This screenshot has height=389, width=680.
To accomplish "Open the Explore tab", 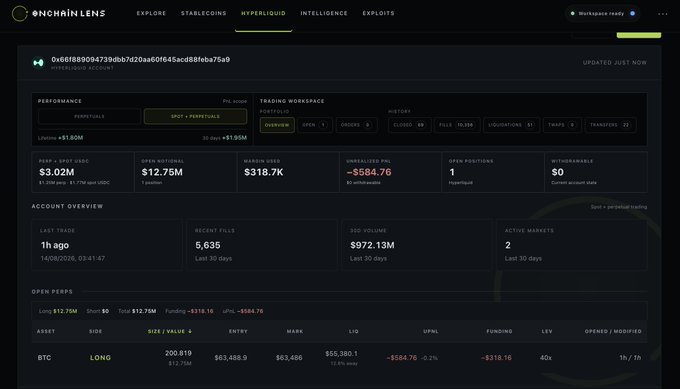I will point(151,13).
